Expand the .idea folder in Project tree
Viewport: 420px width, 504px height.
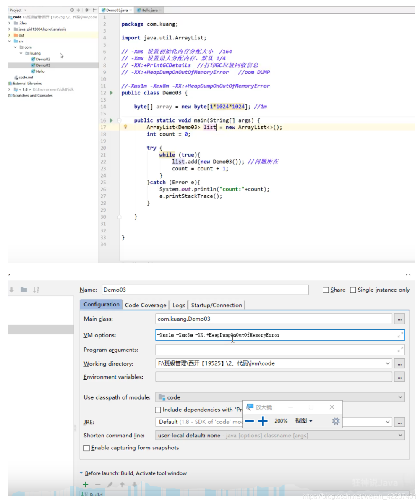tap(9, 23)
